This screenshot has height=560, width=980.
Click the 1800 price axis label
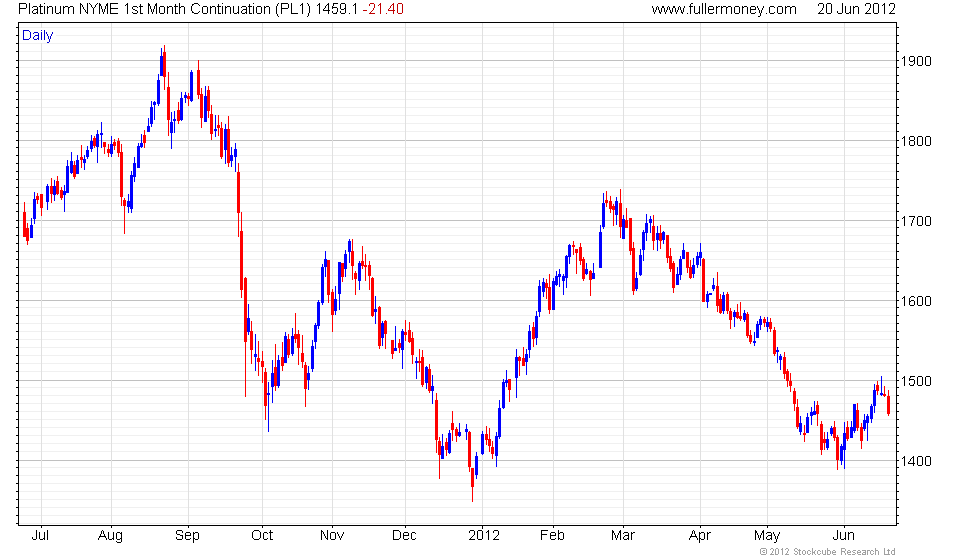tap(916, 141)
